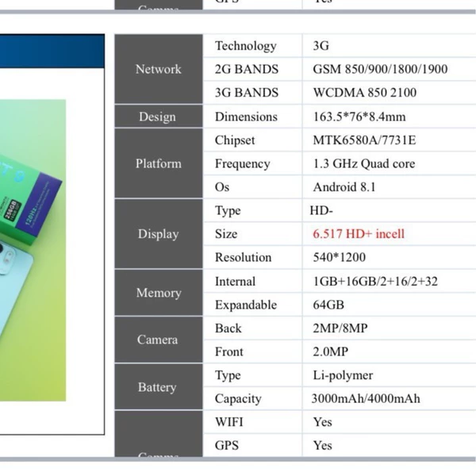Select the Display category cell
This screenshot has height=476, width=476.
coord(159,234)
